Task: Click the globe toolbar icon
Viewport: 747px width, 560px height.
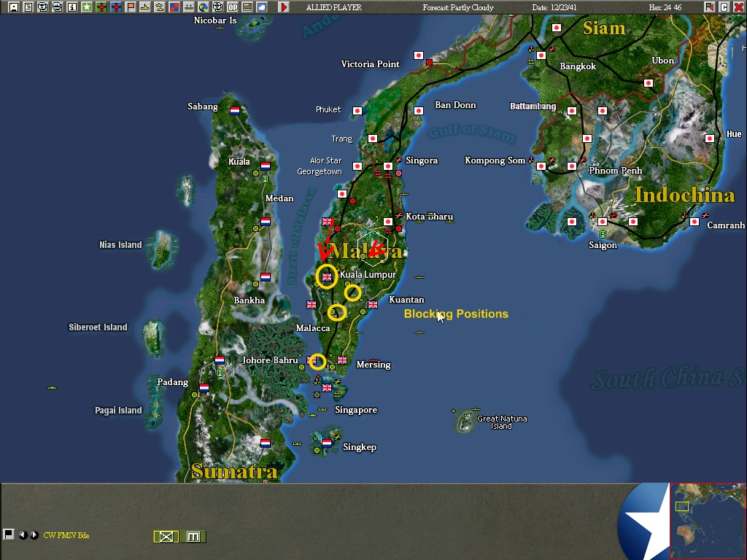Action: (x=204, y=7)
